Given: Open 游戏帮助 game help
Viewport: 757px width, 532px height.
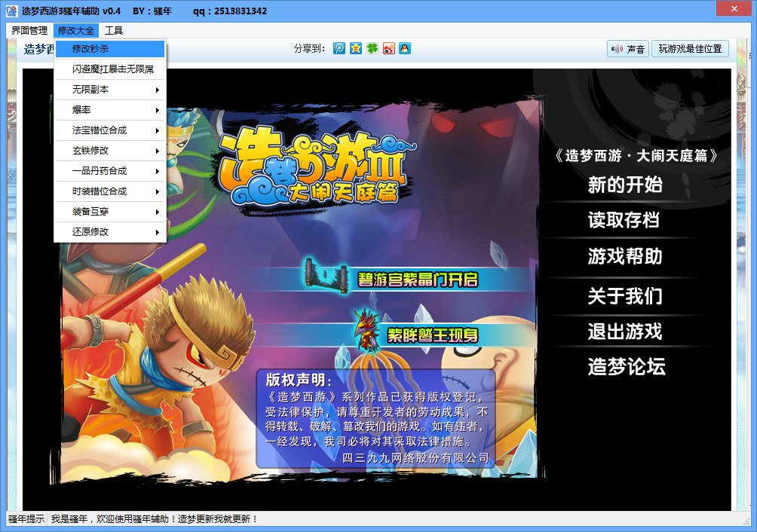Looking at the screenshot, I should point(625,256).
